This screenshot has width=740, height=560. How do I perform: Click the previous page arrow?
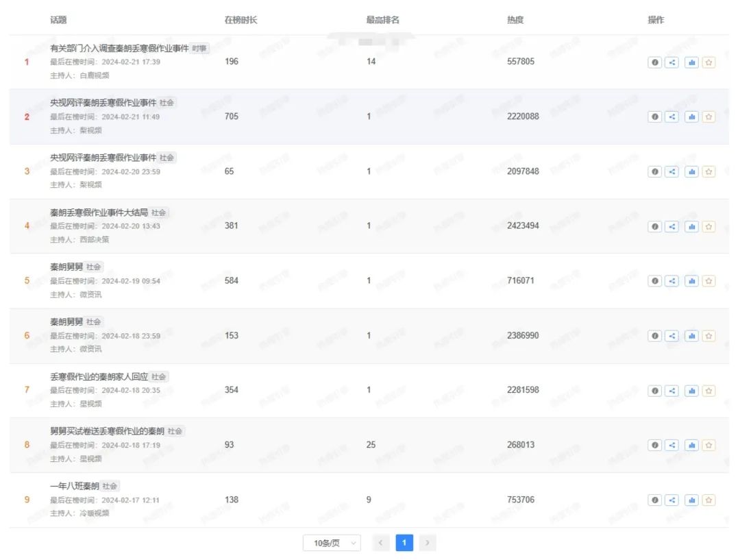click(x=381, y=543)
